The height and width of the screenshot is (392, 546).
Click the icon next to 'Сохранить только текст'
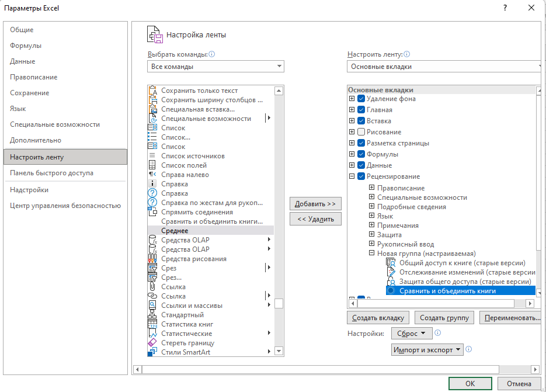(152, 91)
